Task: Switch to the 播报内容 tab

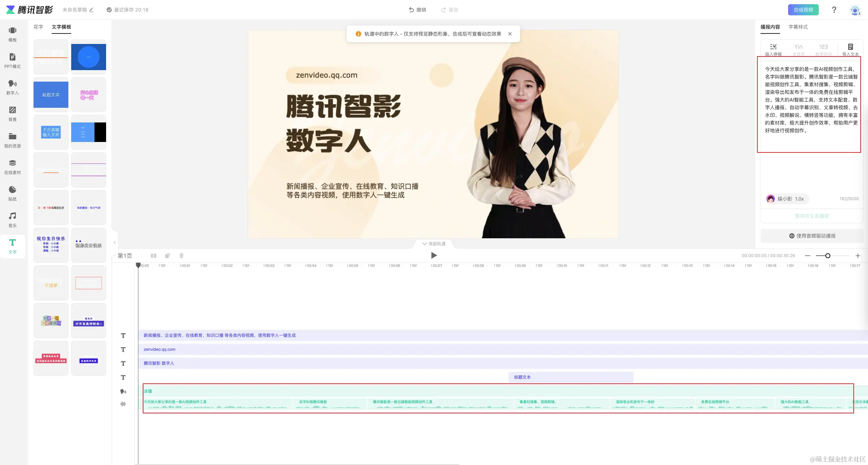Action: coord(770,27)
